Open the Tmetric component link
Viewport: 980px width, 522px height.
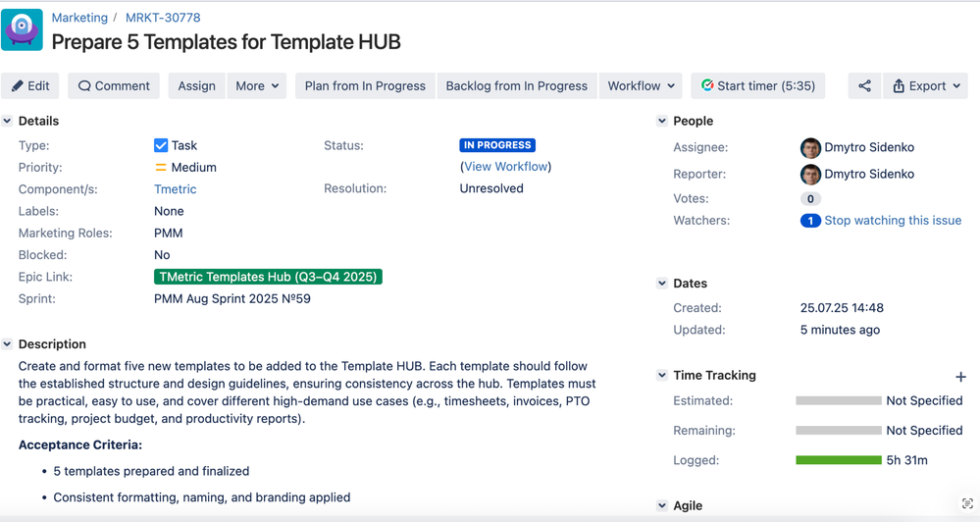(x=175, y=189)
